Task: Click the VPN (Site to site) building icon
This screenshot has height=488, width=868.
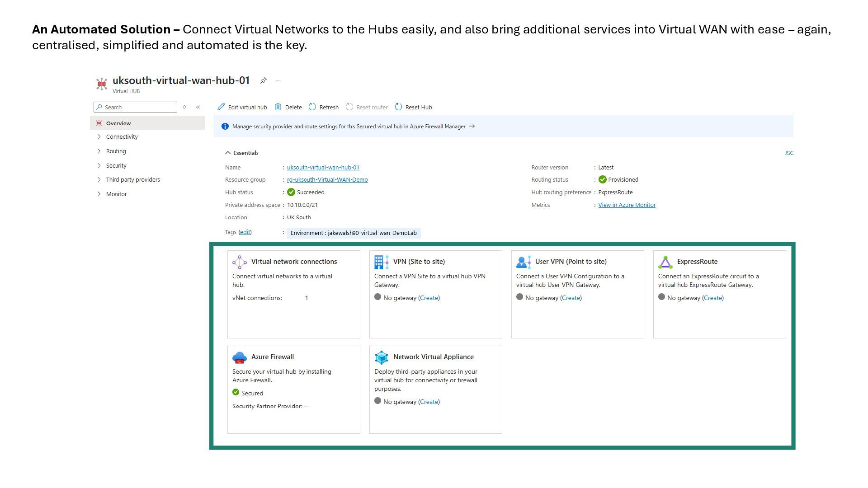Action: tap(382, 262)
